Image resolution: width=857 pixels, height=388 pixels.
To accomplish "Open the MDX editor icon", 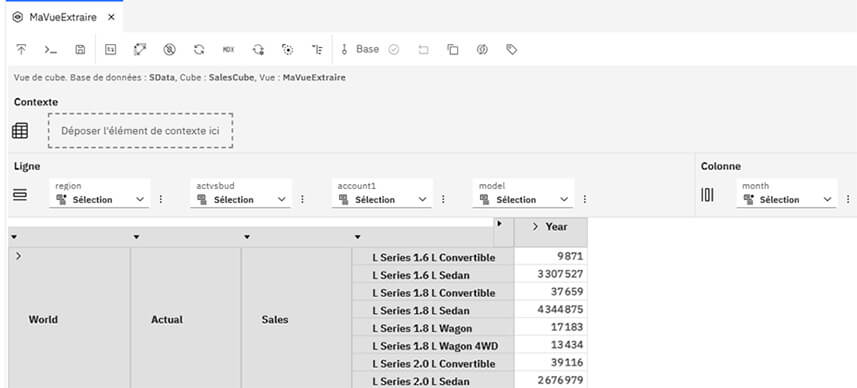I will [228, 50].
